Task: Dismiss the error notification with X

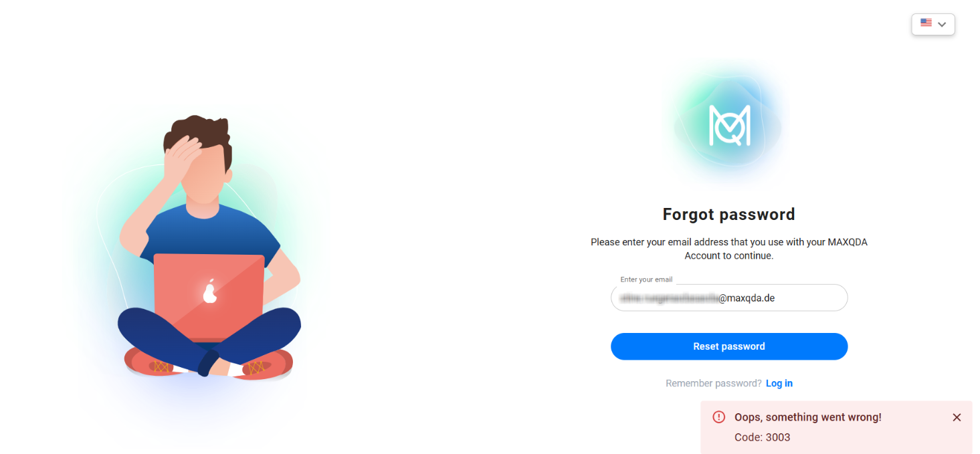Action: (957, 417)
